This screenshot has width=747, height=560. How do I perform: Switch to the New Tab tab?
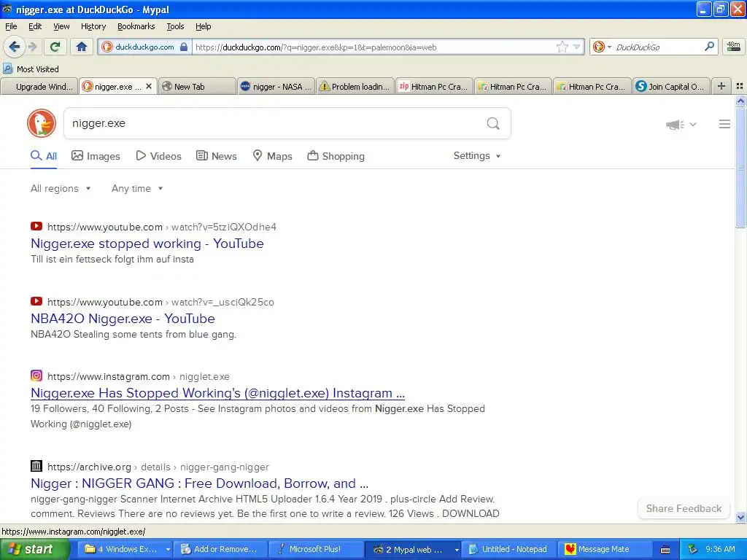point(197,87)
